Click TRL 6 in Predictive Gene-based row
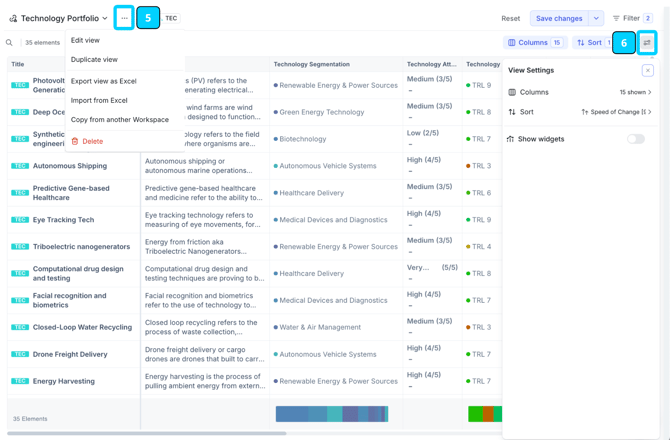 tap(479, 193)
